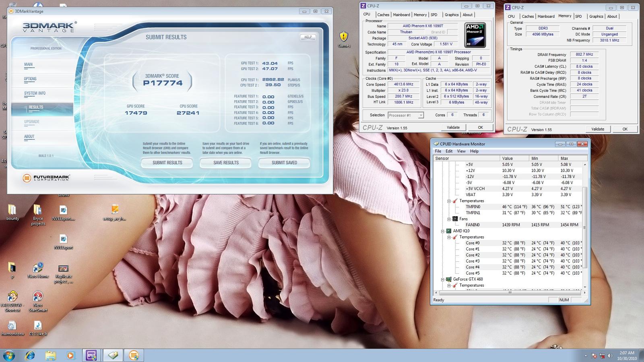Select the NVEExport... desktop icon beside Bryce projects

(63, 213)
